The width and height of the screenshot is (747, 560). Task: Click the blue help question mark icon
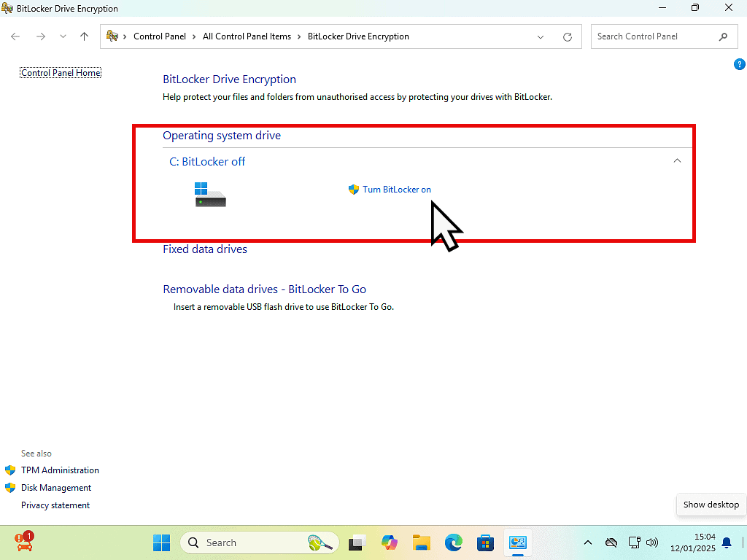(x=739, y=65)
